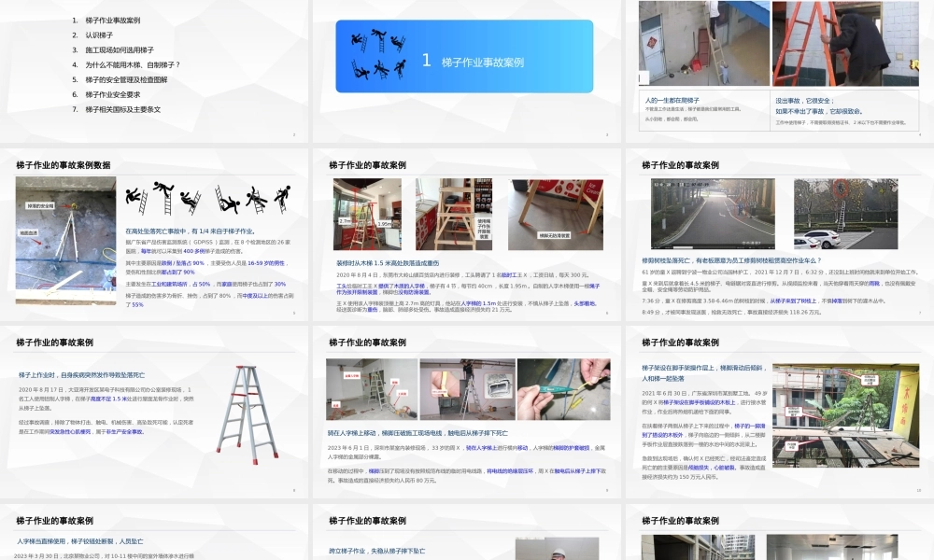Click the slide title 梯子作业的事故案例数据
This screenshot has height=560, width=934.
point(64,165)
